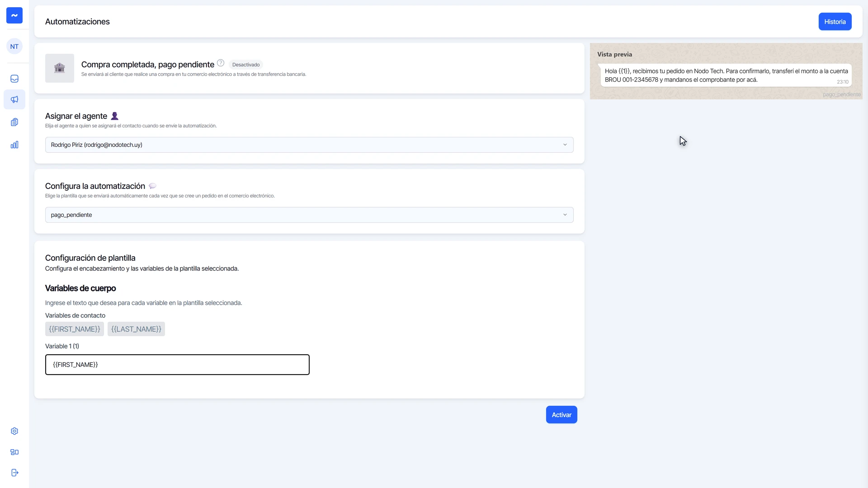Click the help question mark icon
Screen dimensions: 868x488
point(221,63)
